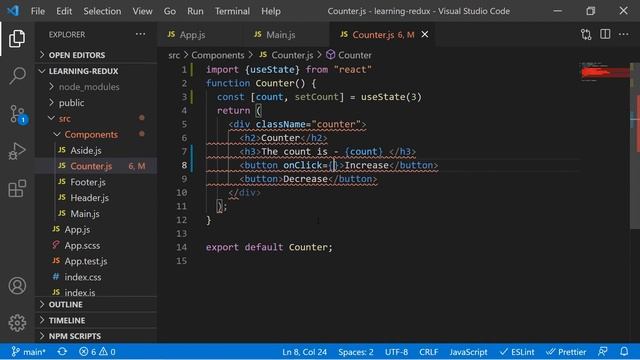This screenshot has width=640, height=360.
Task: Open the Run and Debug view
Action: (17, 151)
